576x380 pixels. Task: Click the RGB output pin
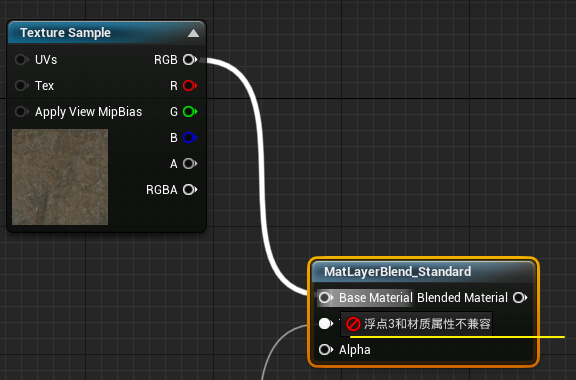click(x=190, y=60)
